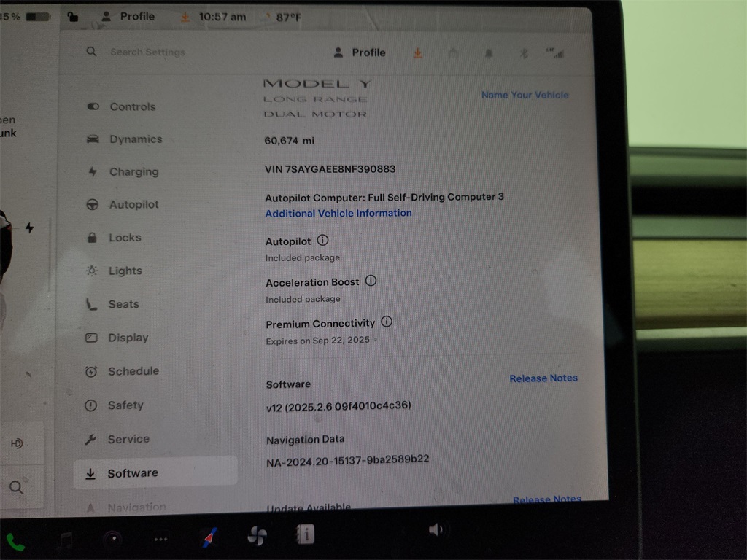Tap the LTE signal strength icon

click(x=555, y=53)
